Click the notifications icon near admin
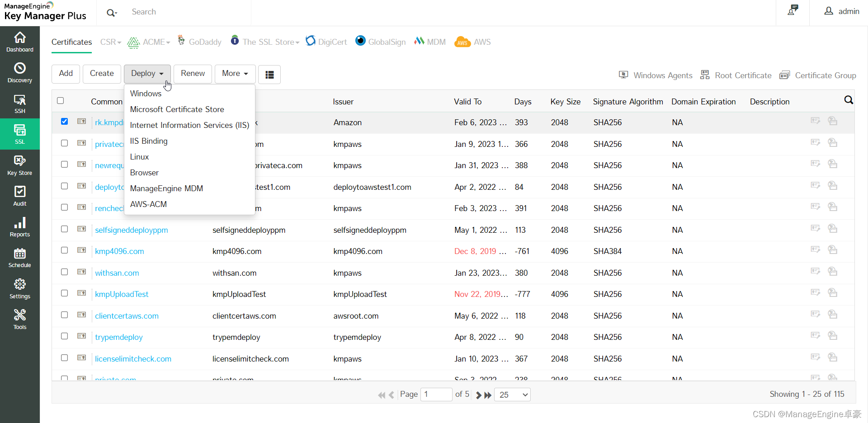The width and height of the screenshot is (868, 423). click(x=793, y=10)
